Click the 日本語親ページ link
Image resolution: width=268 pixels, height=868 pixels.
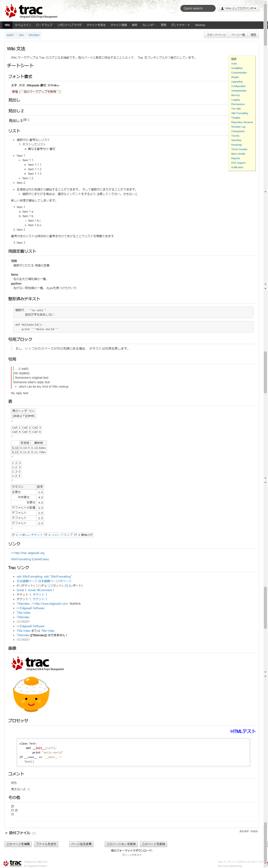pos(27,581)
